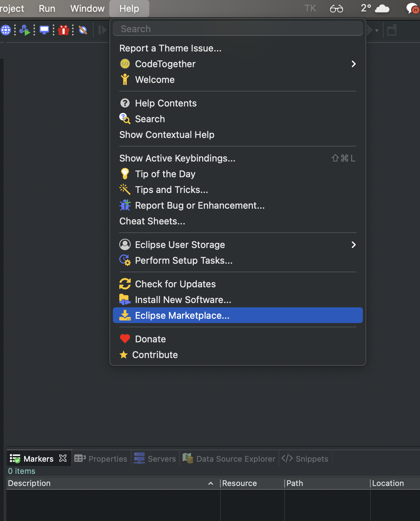This screenshot has width=420, height=521.
Task: Click the Report Bug beetle icon
Action: (x=125, y=205)
